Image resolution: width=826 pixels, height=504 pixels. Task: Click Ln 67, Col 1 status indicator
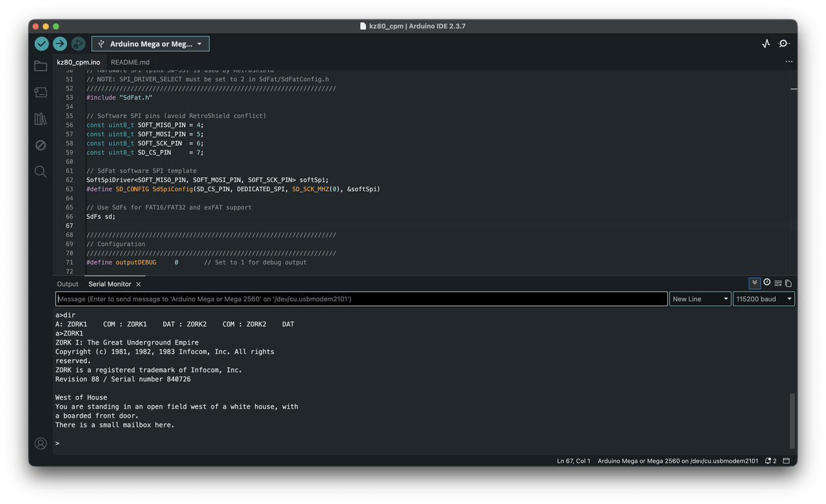point(573,461)
